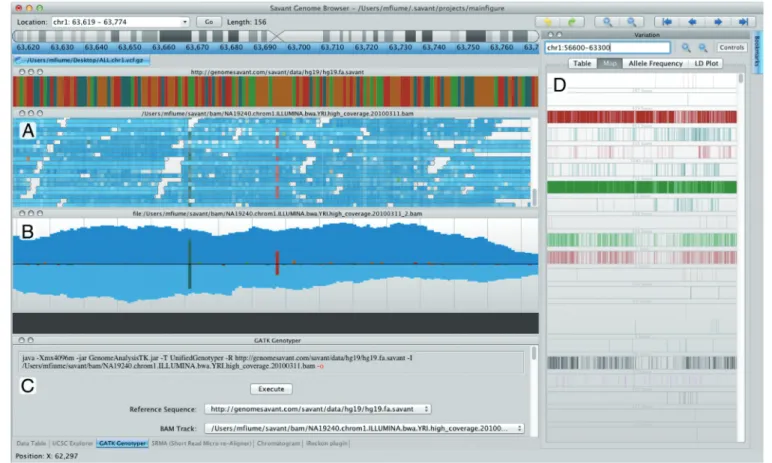This screenshot has width=772, height=463.
Task: Switch to the Table tab
Action: pyautogui.click(x=582, y=63)
